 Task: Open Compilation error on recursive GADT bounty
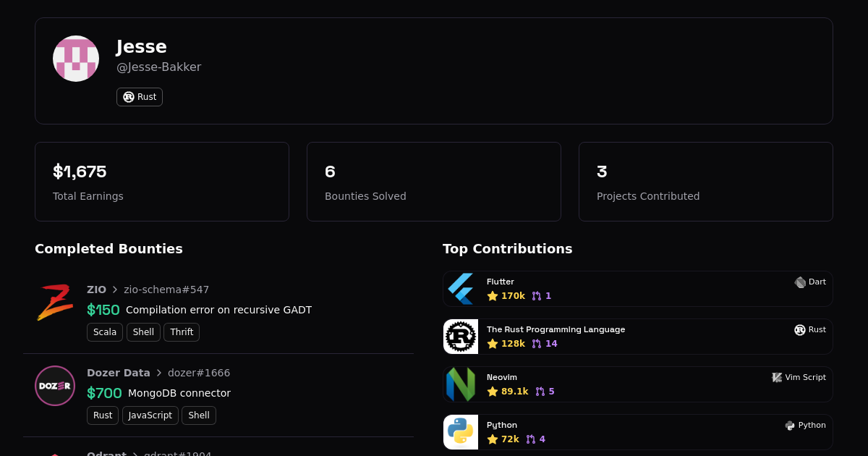click(218, 310)
